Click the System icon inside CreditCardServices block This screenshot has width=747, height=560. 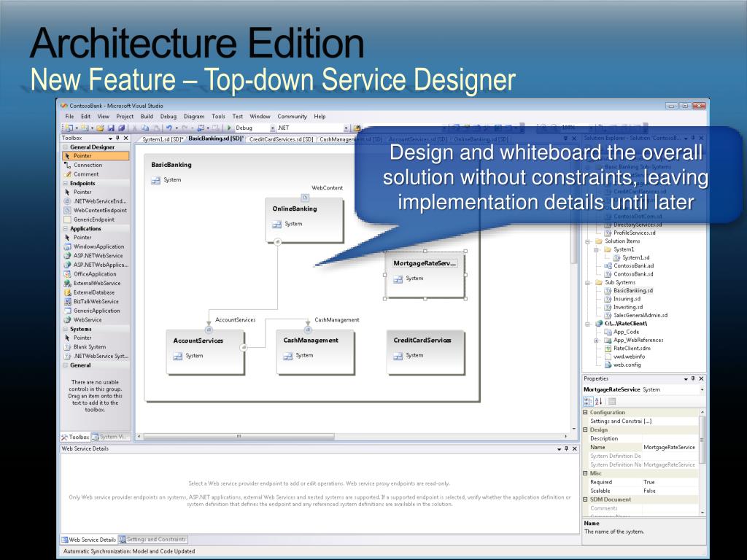398,356
